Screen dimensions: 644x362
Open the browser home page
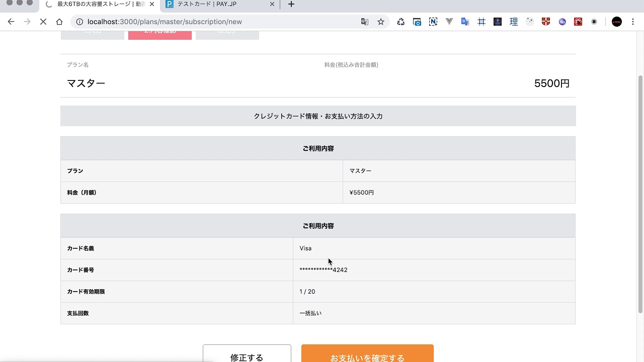click(59, 22)
